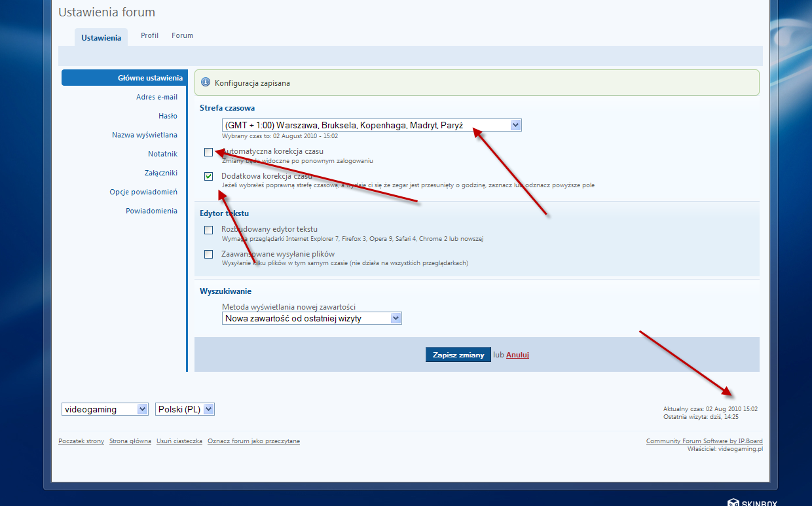Tick Zaawansowane wysyłanie plików checkbox
Viewport: 812px width, 506px height.
click(208, 254)
